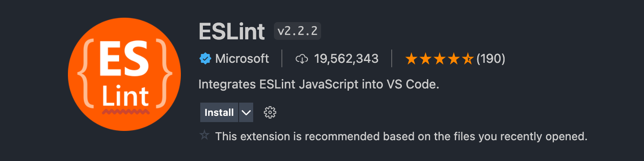Click the v2.2.2 version badge
Screen dimensions: 644x161
tap(297, 31)
